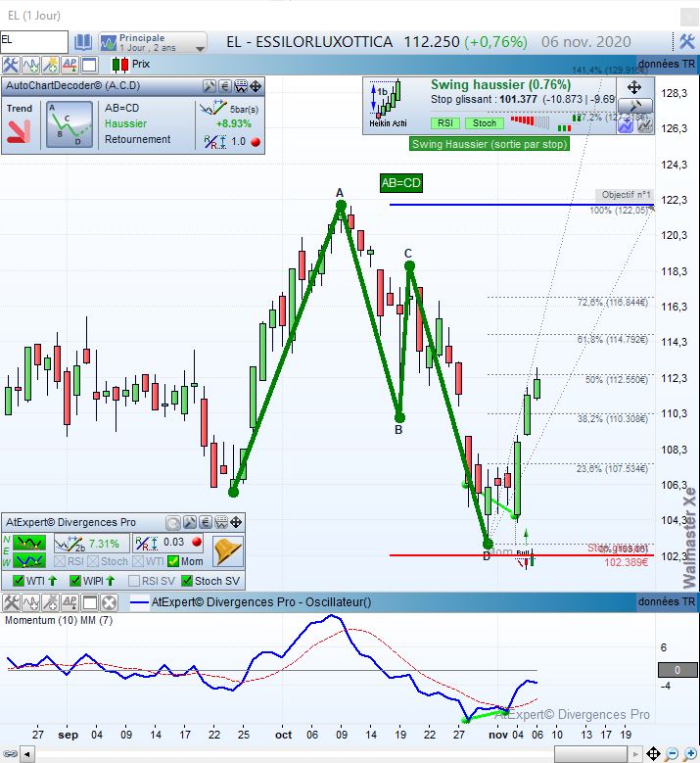The width and height of the screenshot is (700, 763).
Task: Click the golden alert bell
Action: (228, 551)
